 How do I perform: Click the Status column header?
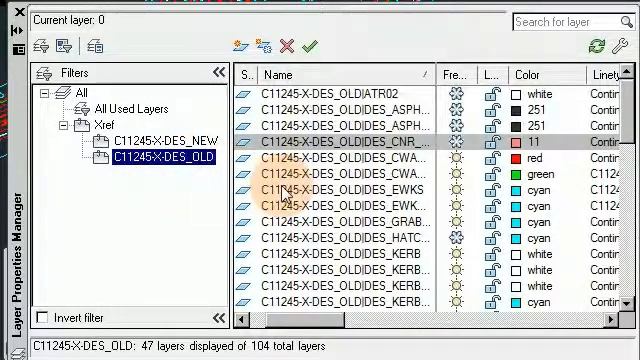click(246, 75)
